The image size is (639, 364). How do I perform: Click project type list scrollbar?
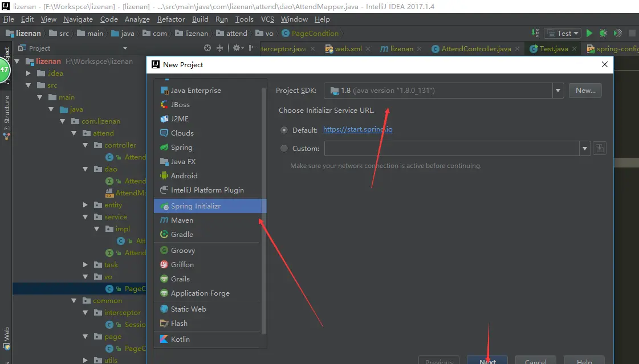click(264, 212)
